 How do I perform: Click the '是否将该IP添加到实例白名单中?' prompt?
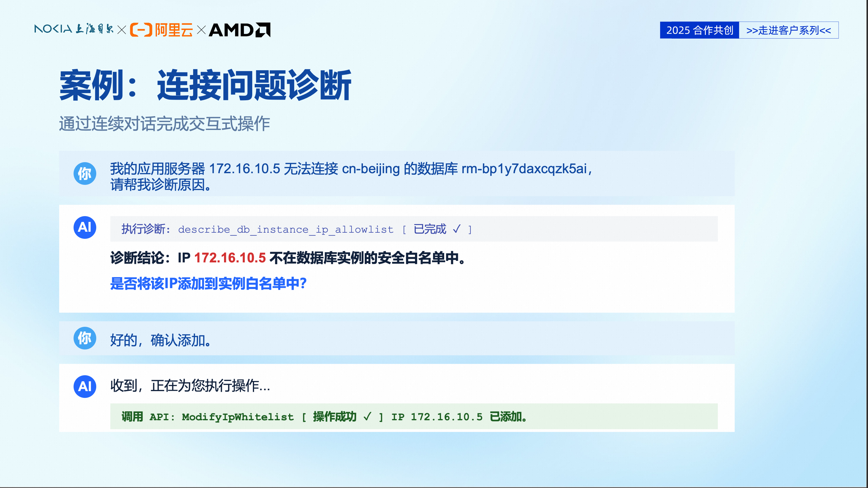(x=208, y=284)
